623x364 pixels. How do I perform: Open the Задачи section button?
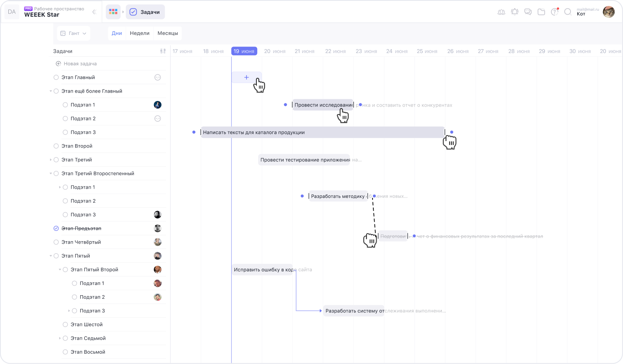click(145, 12)
